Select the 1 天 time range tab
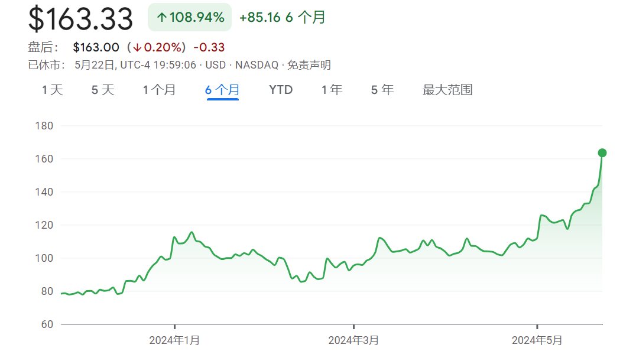 [x=53, y=90]
